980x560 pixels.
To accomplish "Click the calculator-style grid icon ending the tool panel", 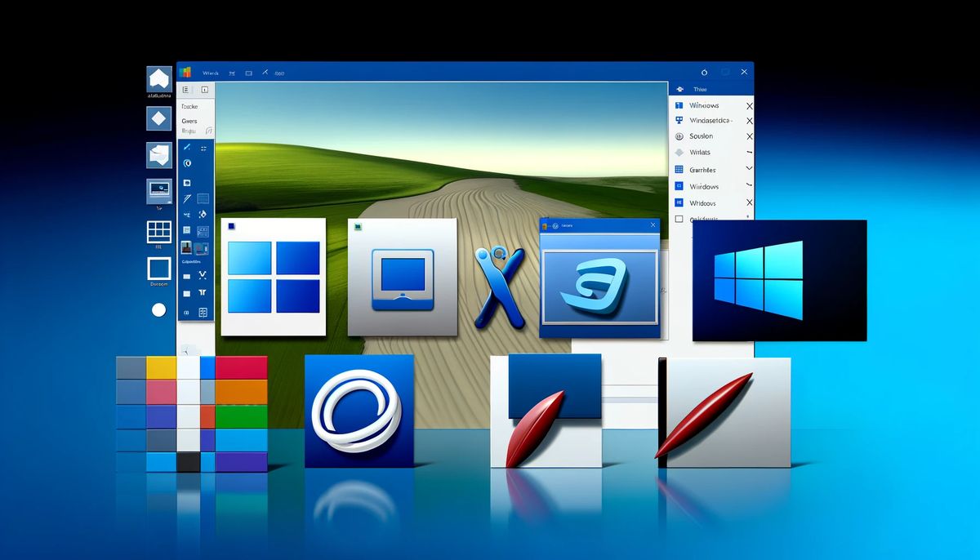I will (203, 313).
